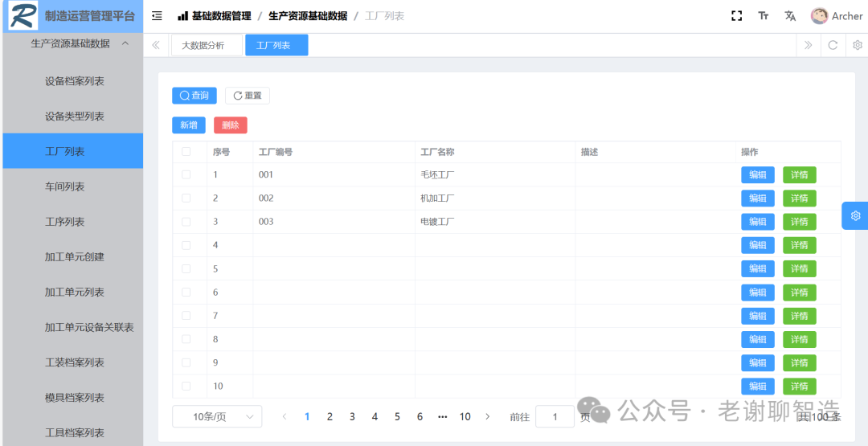The width and height of the screenshot is (868, 446).
Task: Click the pagination ellipsis more pages
Action: tap(442, 417)
